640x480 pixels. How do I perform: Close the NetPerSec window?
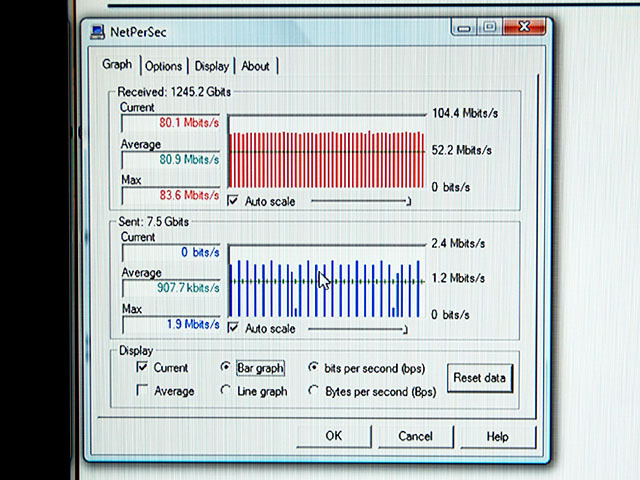(524, 27)
